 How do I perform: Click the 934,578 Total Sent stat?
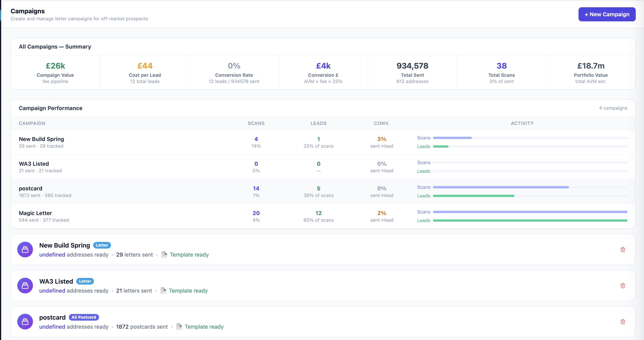click(x=412, y=72)
